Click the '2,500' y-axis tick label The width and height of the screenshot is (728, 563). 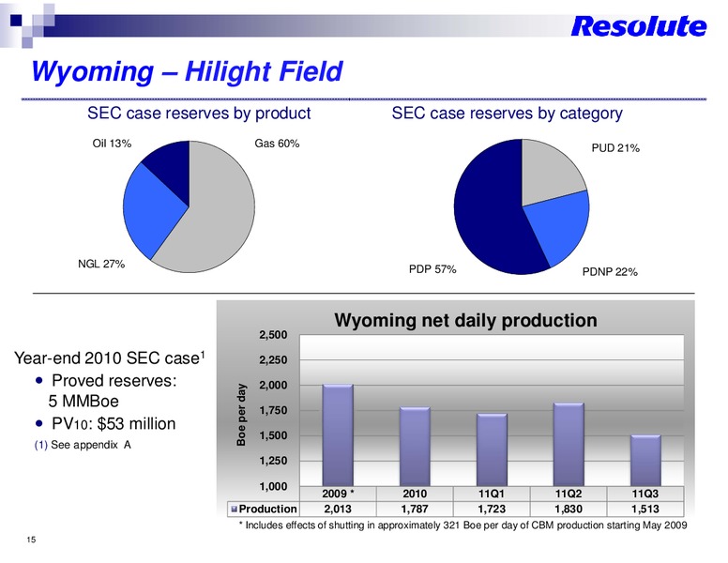pos(273,335)
